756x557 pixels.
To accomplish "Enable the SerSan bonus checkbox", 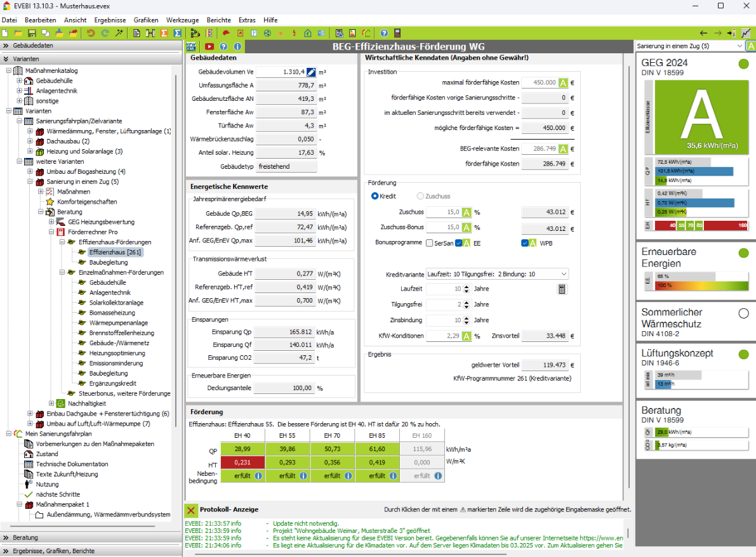I will pyautogui.click(x=430, y=243).
